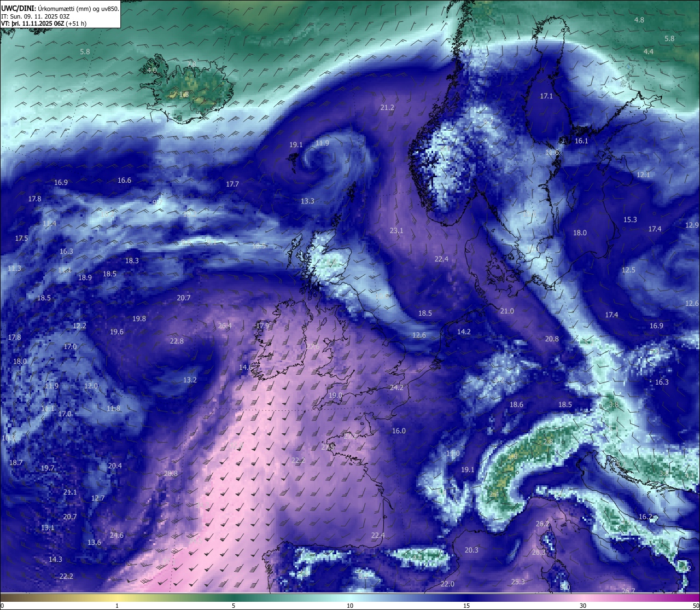Click the 20.8 value over eastern Germany

(x=552, y=339)
